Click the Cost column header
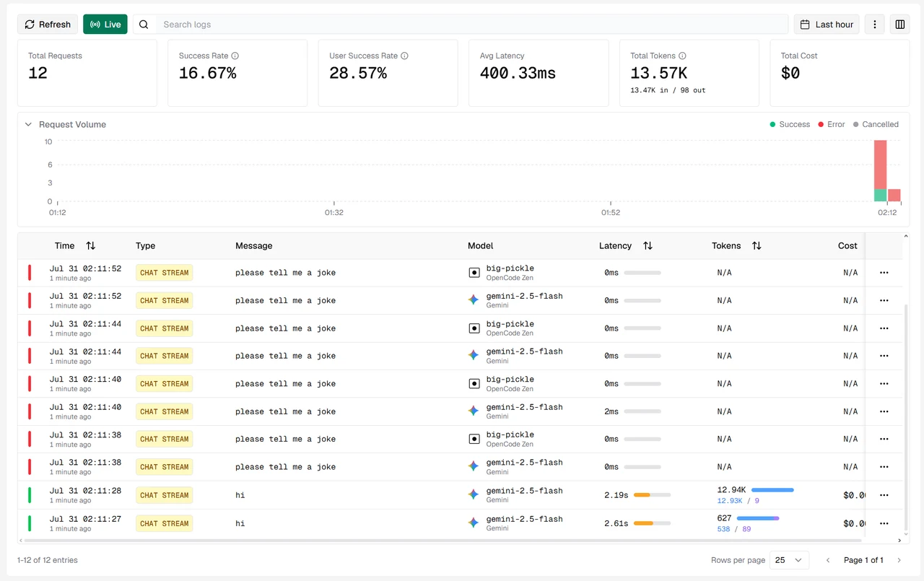Image resolution: width=924 pixels, height=581 pixels. (847, 245)
